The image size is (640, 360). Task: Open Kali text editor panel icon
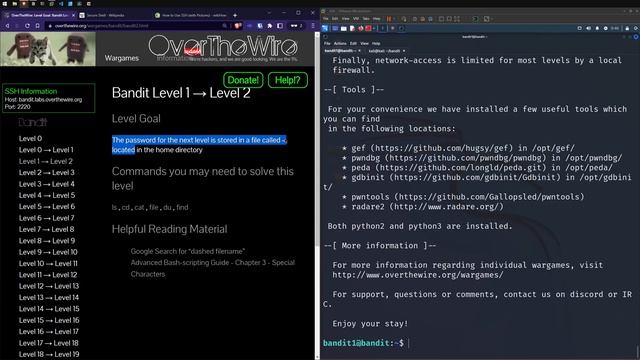pos(352,28)
